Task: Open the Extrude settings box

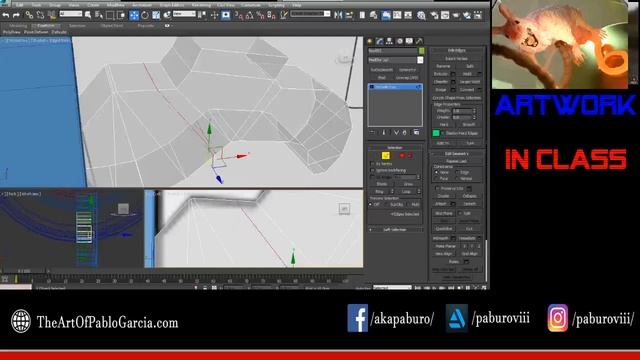Action: click(453, 74)
